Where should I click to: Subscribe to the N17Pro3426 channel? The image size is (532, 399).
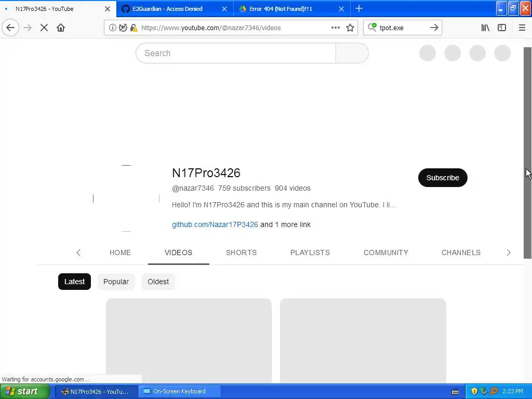(443, 178)
